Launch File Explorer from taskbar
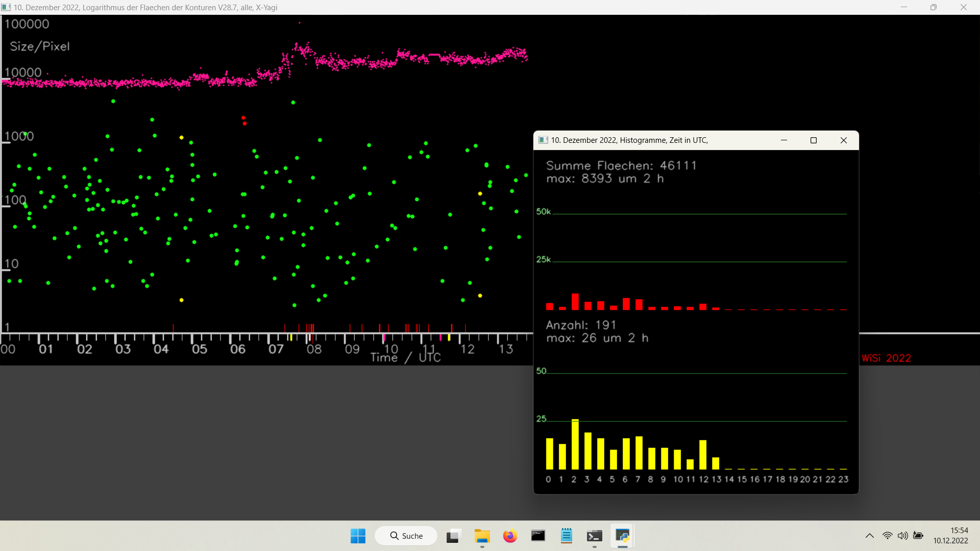The height and width of the screenshot is (551, 980). (482, 536)
